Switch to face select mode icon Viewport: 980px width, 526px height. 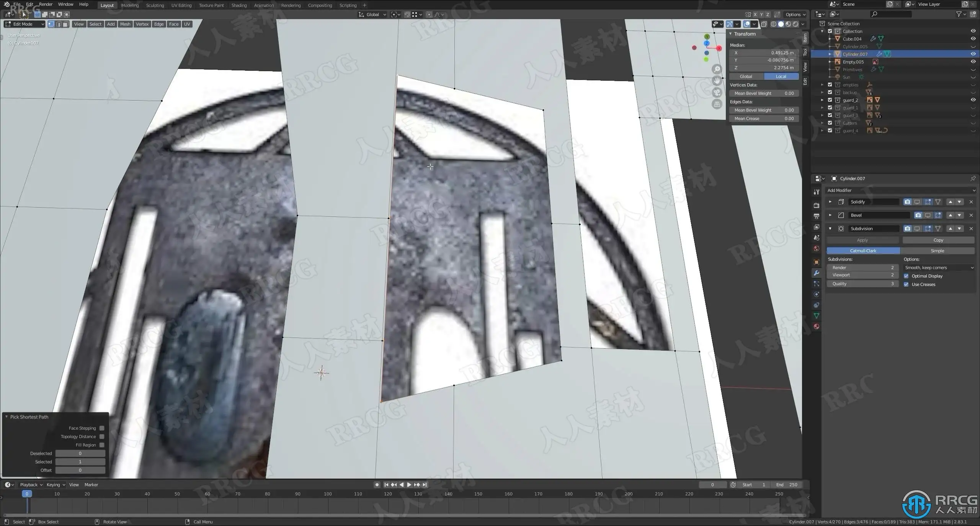coord(65,24)
